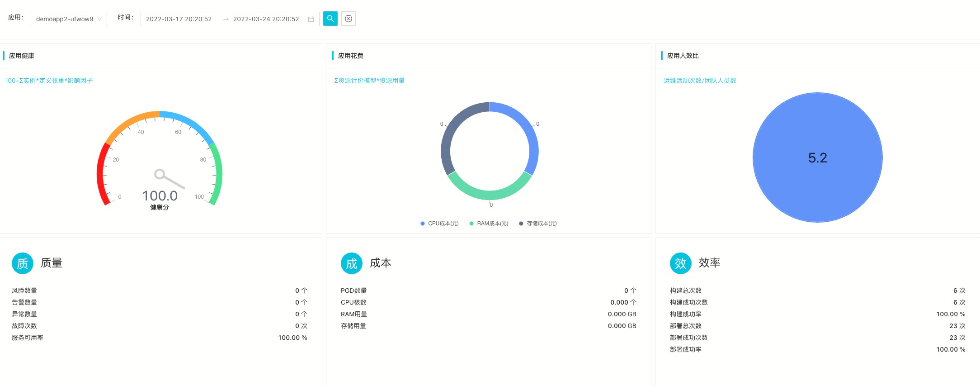
Task: Expand app selector using chevron arrow
Action: point(99,19)
